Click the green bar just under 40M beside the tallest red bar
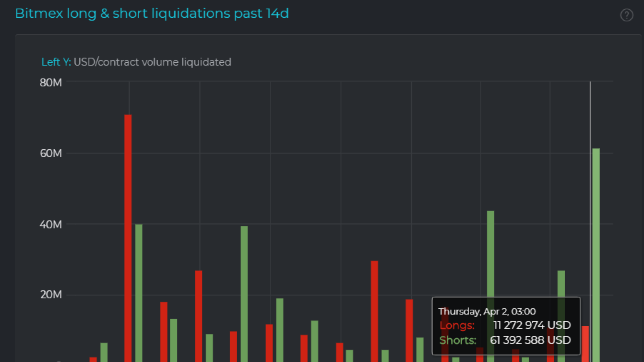 click(138, 293)
